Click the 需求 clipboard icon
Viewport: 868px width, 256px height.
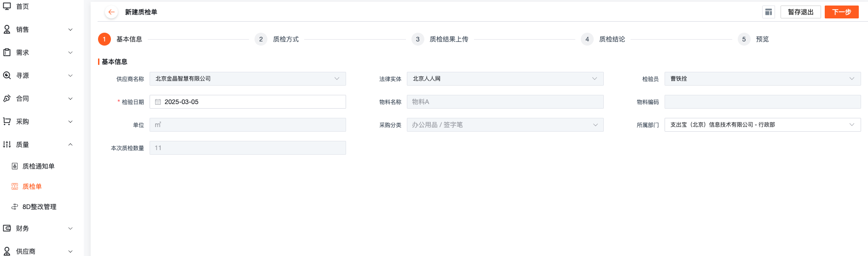tap(7, 52)
